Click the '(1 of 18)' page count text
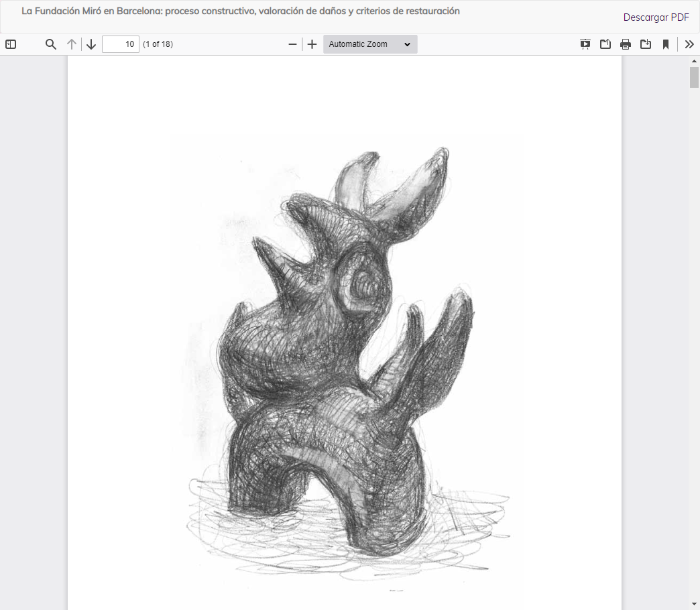 pyautogui.click(x=158, y=44)
